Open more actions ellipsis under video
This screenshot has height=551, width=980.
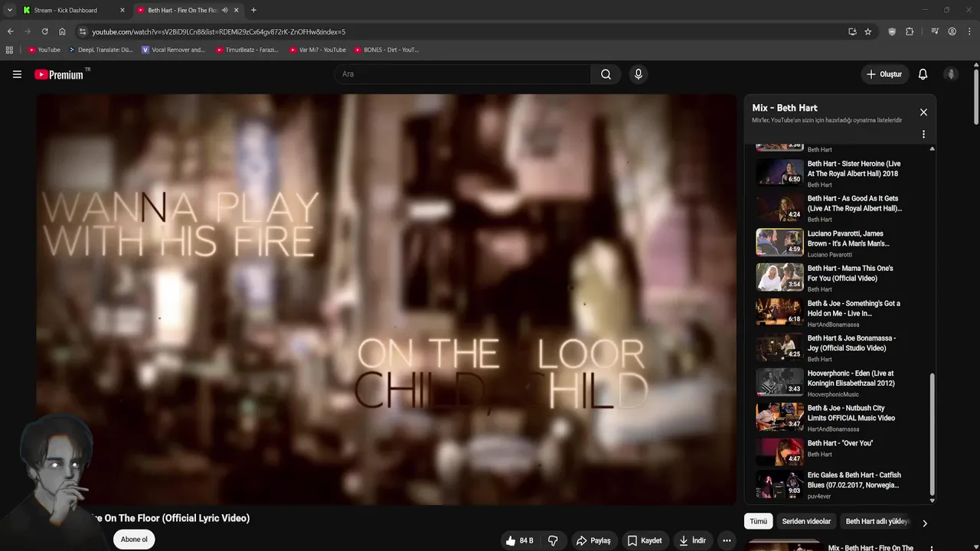click(727, 540)
